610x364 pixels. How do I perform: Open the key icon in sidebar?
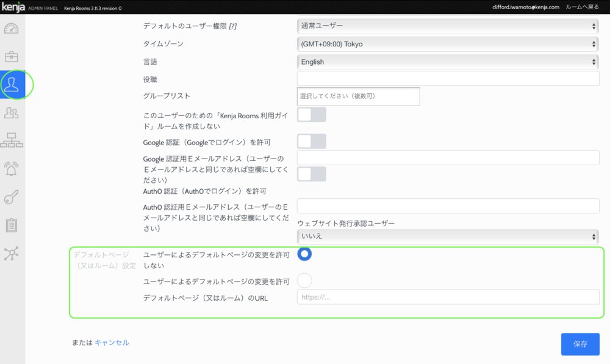[11, 197]
